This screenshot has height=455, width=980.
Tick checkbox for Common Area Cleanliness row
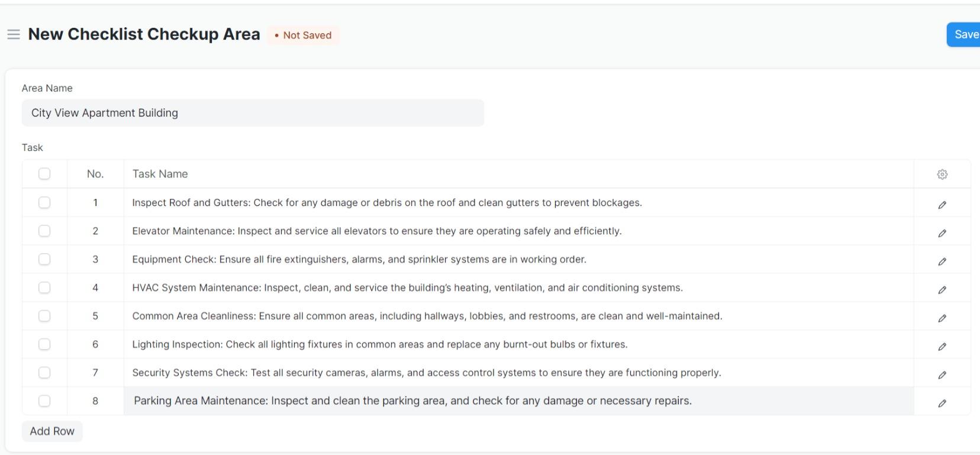44,316
